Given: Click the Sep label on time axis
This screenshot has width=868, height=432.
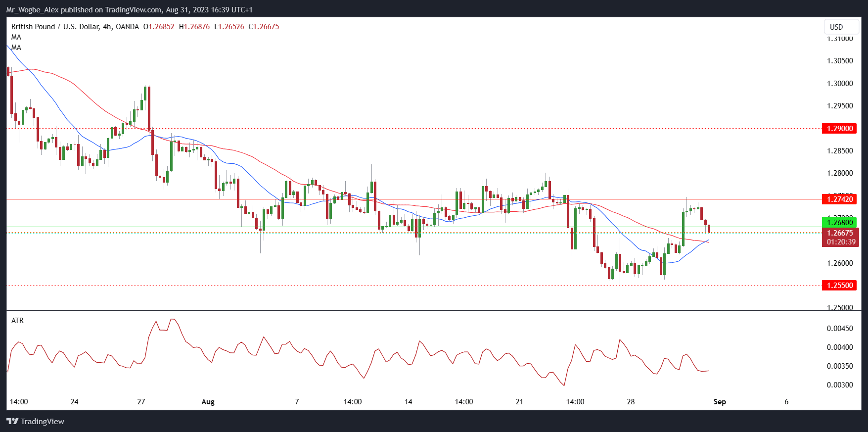Looking at the screenshot, I should pos(720,402).
